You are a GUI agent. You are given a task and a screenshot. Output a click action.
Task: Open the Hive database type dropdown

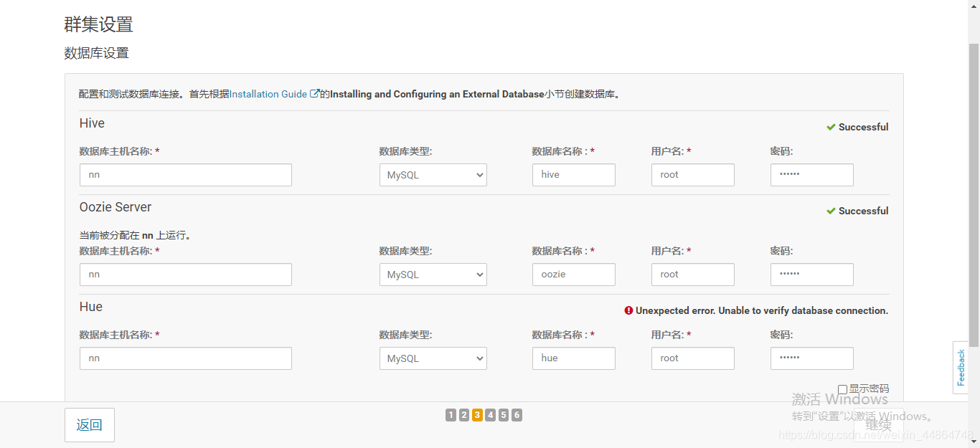click(433, 175)
